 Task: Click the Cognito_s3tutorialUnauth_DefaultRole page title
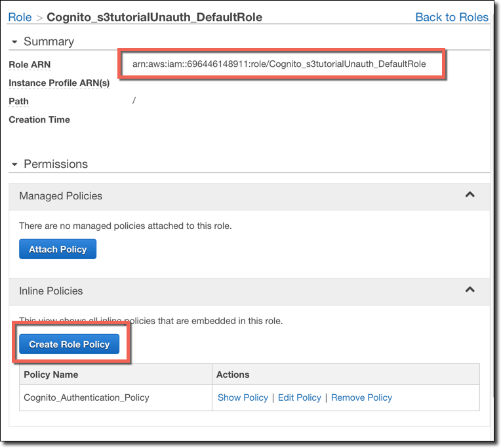[x=155, y=17]
